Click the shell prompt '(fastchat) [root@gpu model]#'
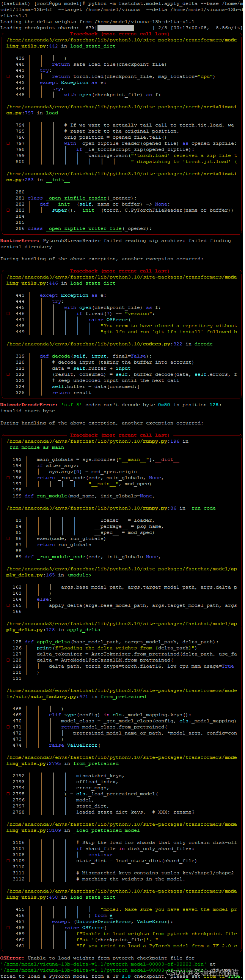Viewport: 245px width, 980px height. pyautogui.click(x=43, y=3)
